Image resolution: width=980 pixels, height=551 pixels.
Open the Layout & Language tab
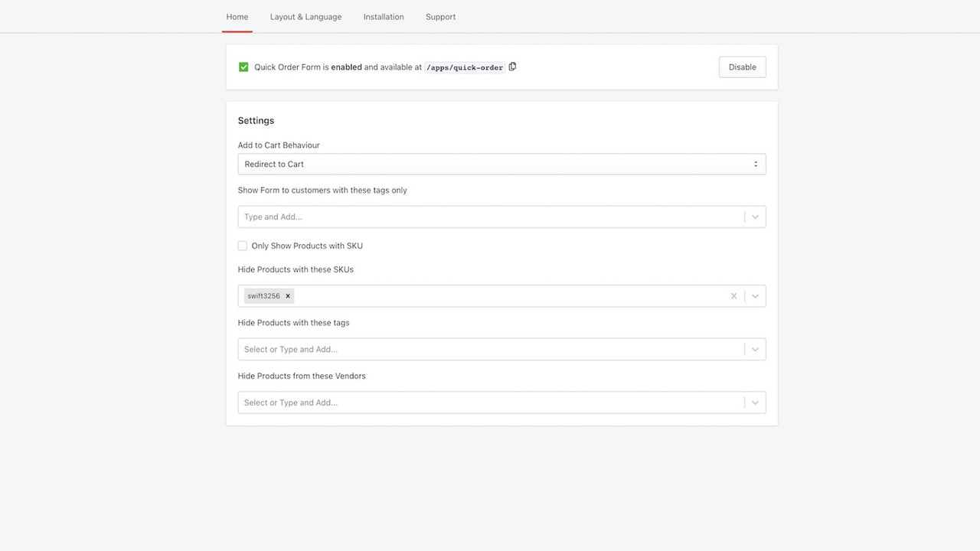coord(305,17)
